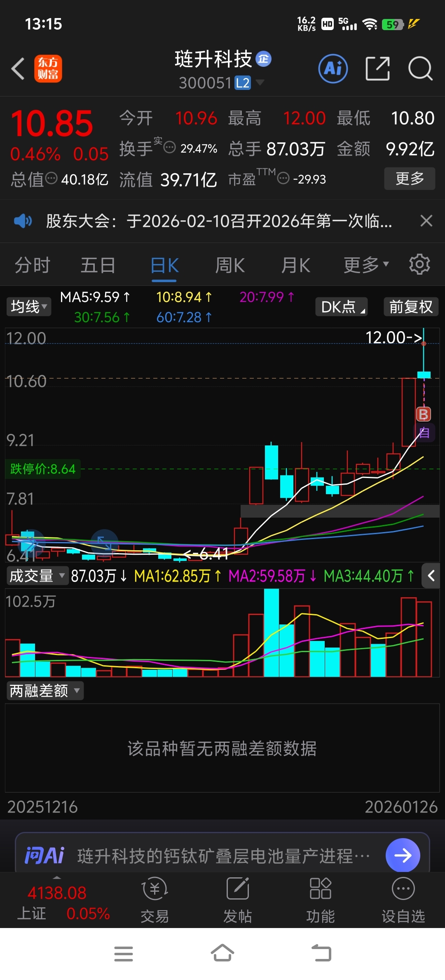
Task: Open the 均线 indicator dropdown
Action: (x=29, y=307)
